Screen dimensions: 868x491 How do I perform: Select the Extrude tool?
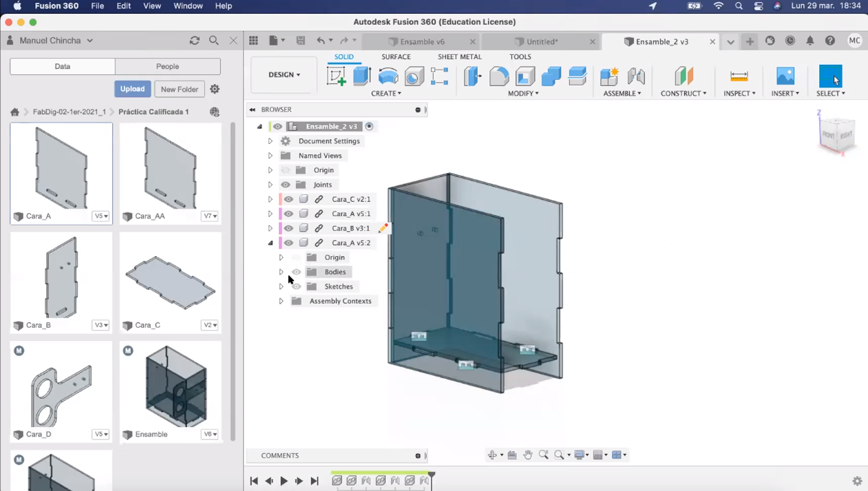coord(362,76)
